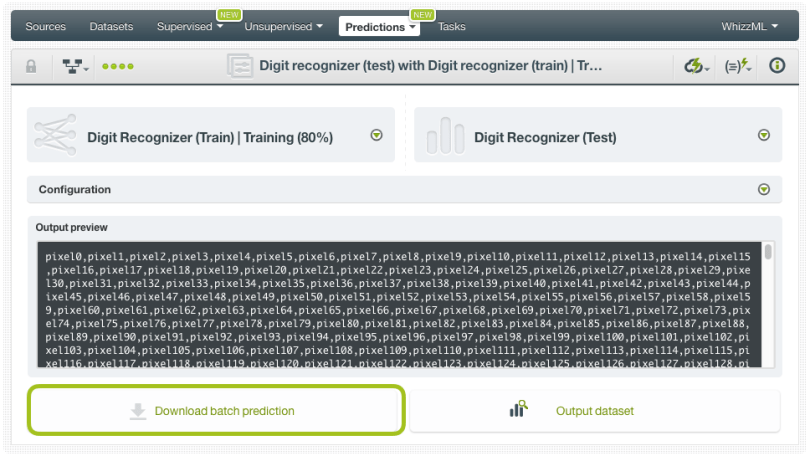Go to the Sources tab
Image resolution: width=810 pixels, height=456 pixels.
(x=45, y=26)
